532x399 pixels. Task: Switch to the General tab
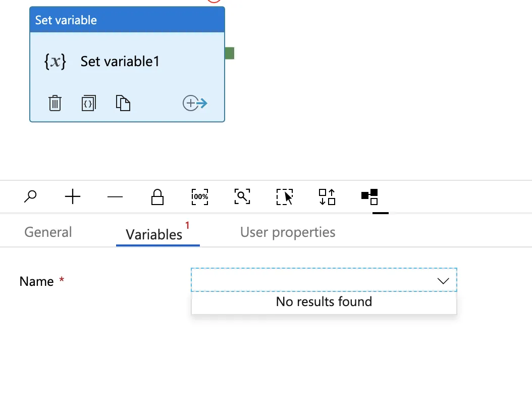[x=48, y=232]
